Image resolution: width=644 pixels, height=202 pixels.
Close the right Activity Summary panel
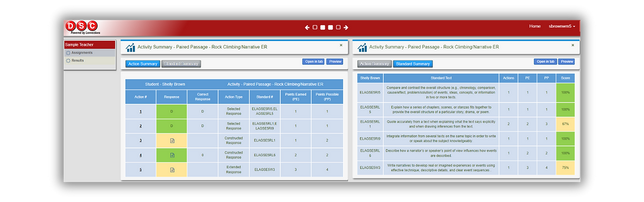click(x=573, y=45)
